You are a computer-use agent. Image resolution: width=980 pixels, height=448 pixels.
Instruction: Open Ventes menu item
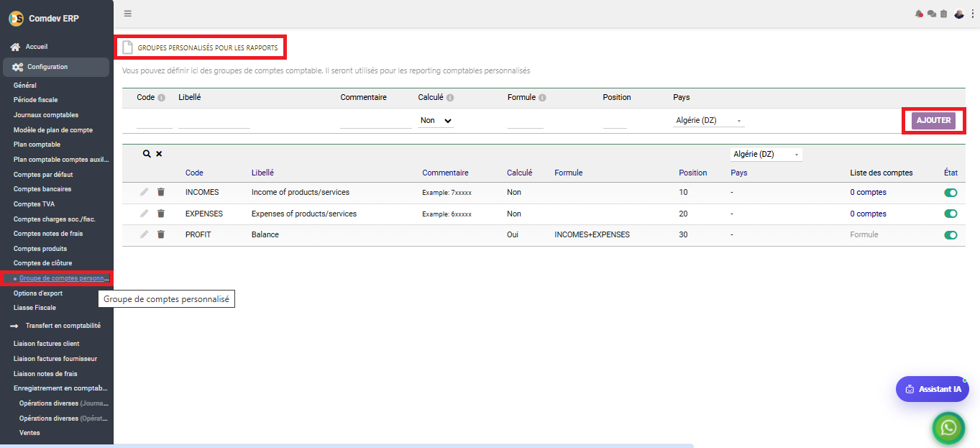pos(29,433)
